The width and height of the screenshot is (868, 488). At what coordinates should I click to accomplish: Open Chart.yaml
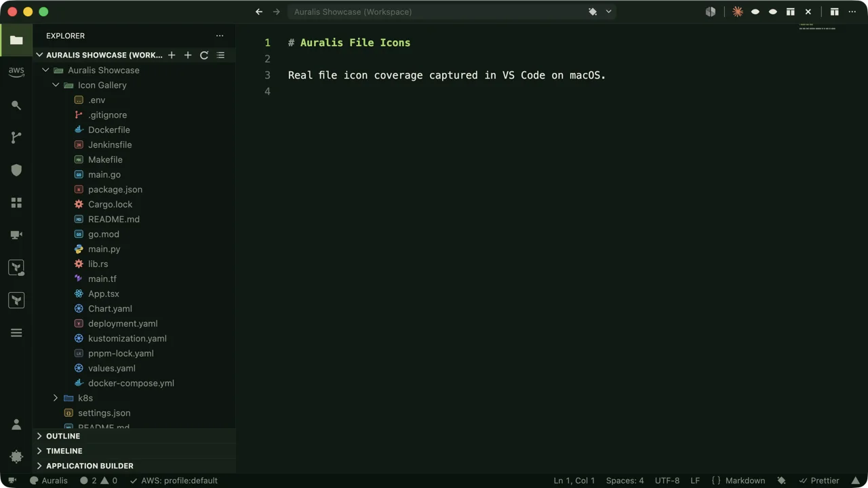pos(134,308)
